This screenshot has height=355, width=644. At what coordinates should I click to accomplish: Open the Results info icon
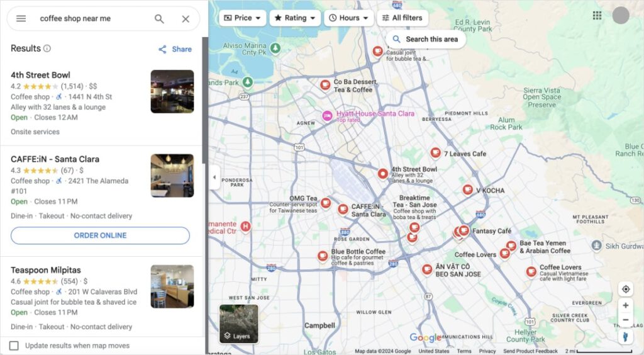47,48
